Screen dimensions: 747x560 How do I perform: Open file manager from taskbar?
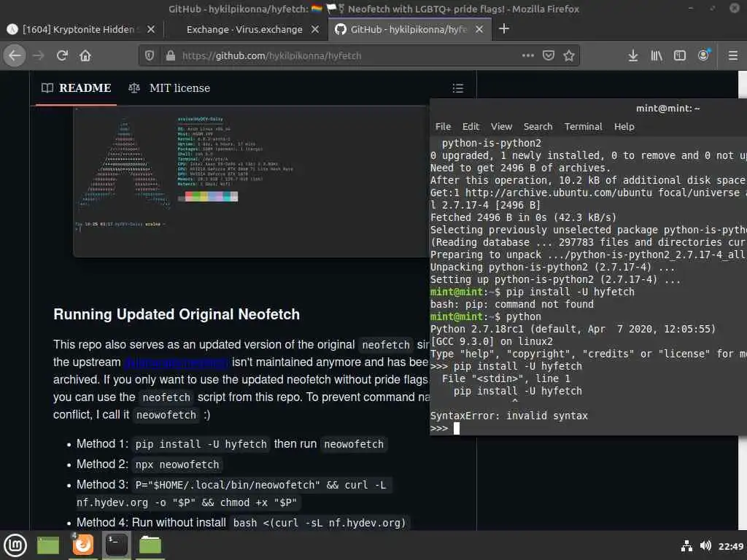[x=150, y=545]
